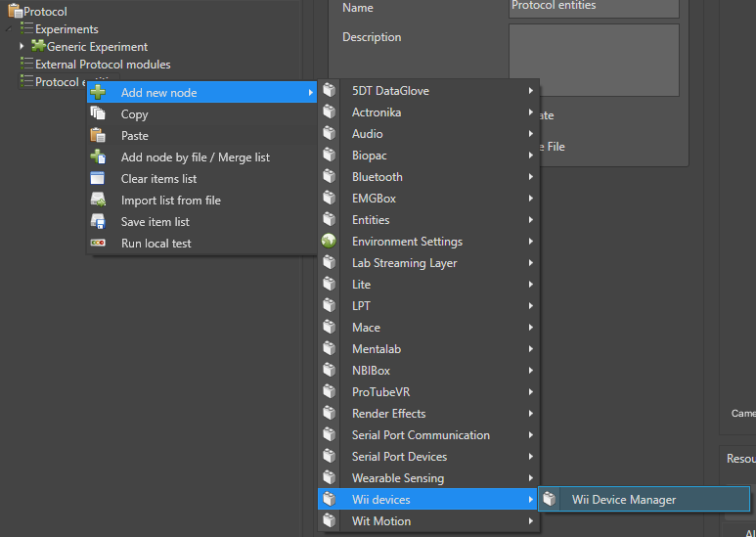The image size is (756, 537).
Task: Click the cube icon beside Actronika
Action: pyautogui.click(x=330, y=112)
